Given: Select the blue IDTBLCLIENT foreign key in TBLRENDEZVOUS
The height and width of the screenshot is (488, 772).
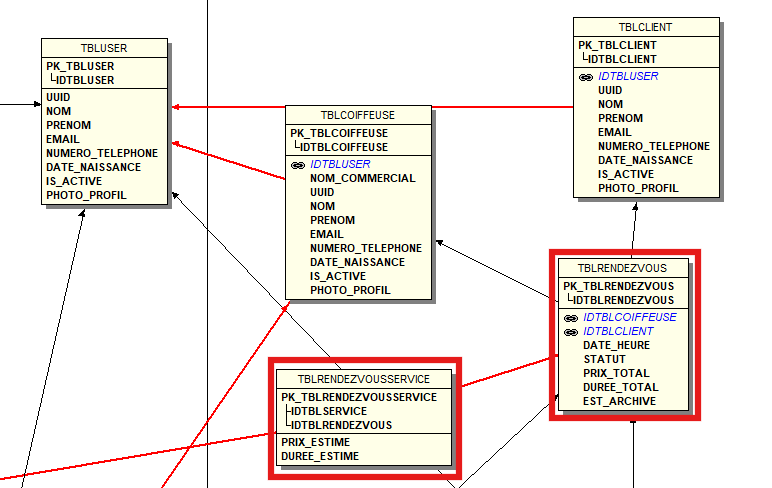Looking at the screenshot, I should pyautogui.click(x=617, y=331).
